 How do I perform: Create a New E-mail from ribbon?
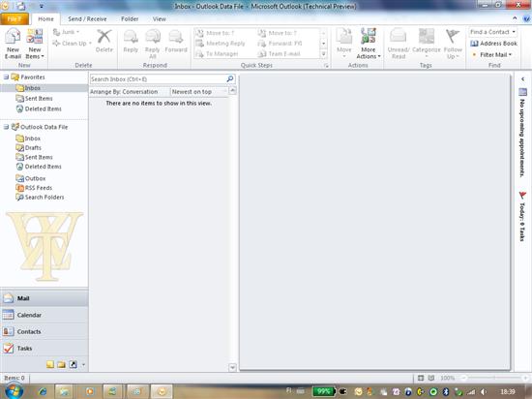click(x=13, y=44)
